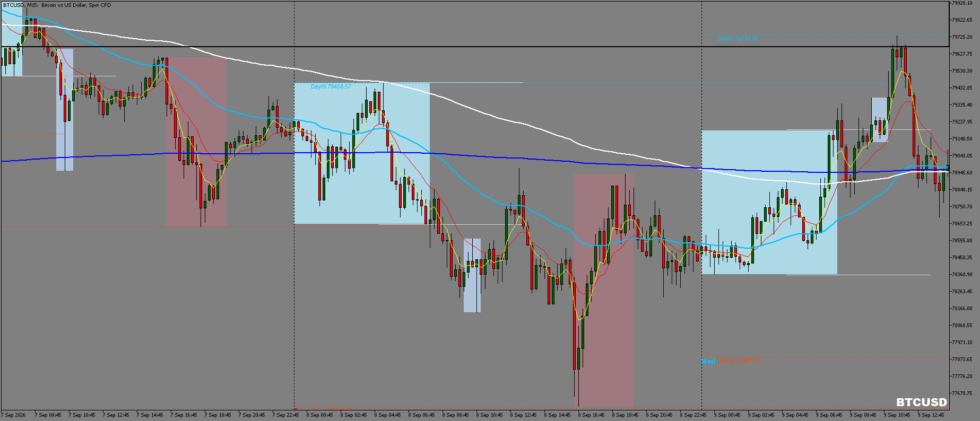Click price axis value 78653.25
Viewport: 980px width, 421px height.
[962, 224]
